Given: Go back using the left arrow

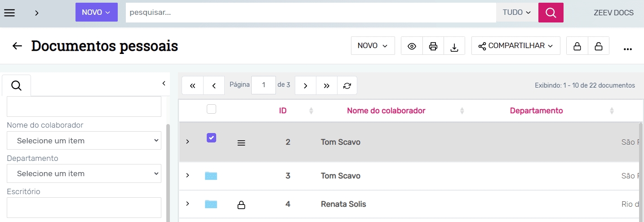Looking at the screenshot, I should (17, 46).
